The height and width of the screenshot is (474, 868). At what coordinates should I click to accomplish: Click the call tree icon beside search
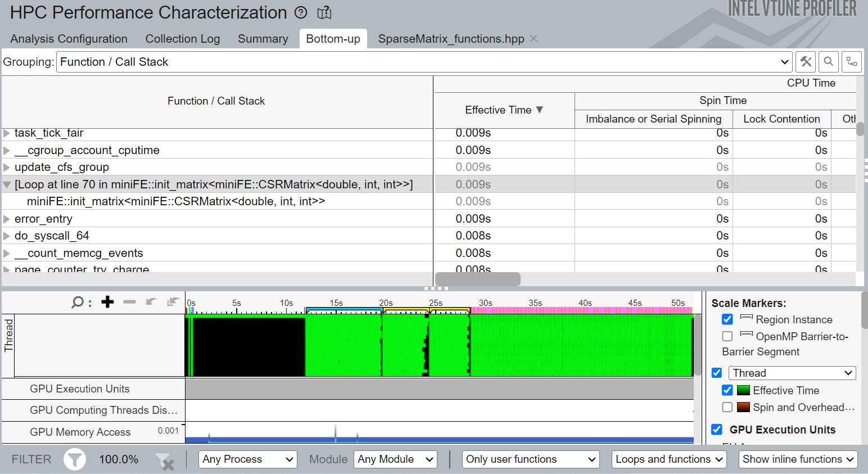[x=852, y=62]
